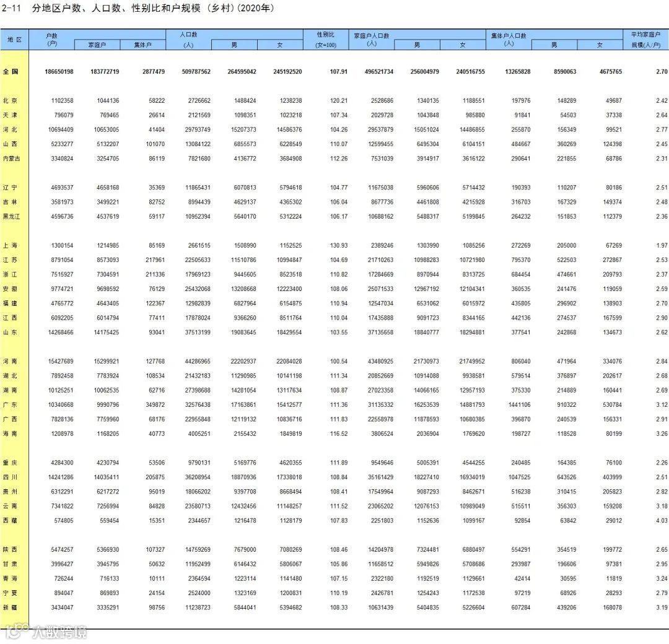The height and width of the screenshot is (644, 669).
Task: Select the '重庆' region label
Action: click(11, 463)
